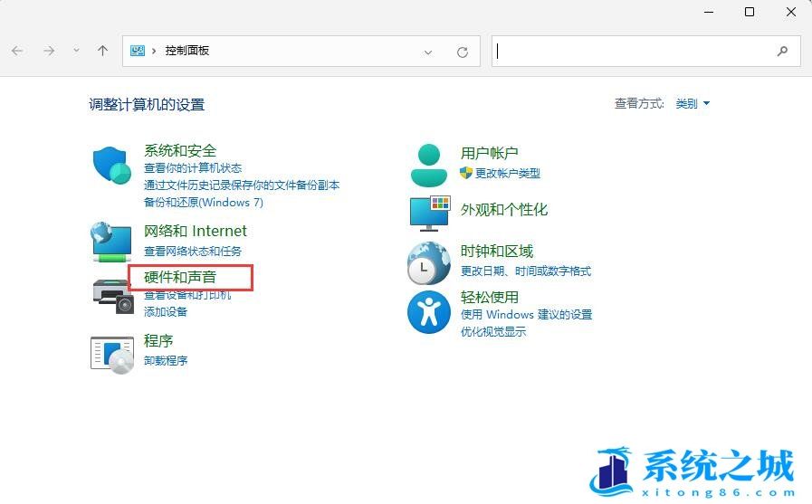Focus the Control Panel search box
The image size is (812, 504).
pos(634,52)
